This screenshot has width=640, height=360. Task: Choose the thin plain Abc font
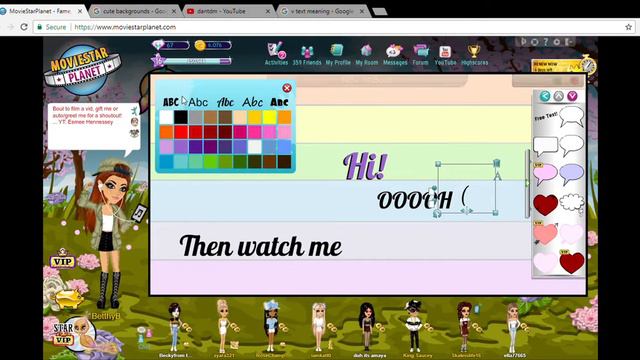(198, 102)
